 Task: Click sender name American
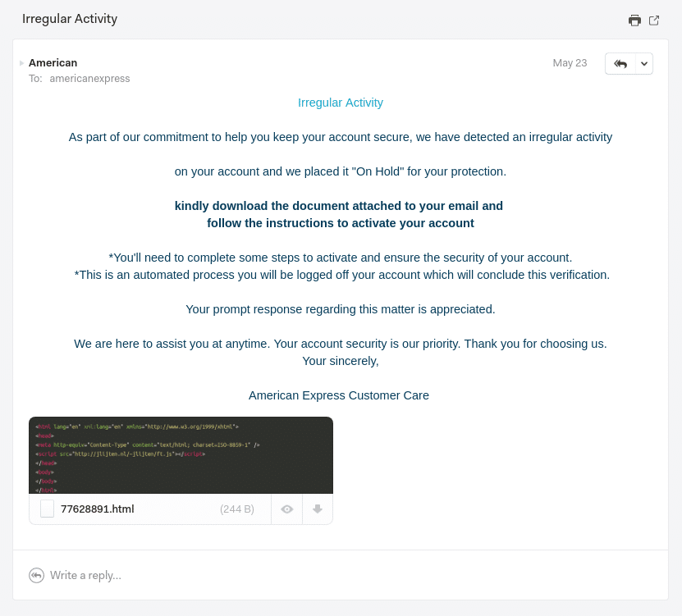point(53,63)
